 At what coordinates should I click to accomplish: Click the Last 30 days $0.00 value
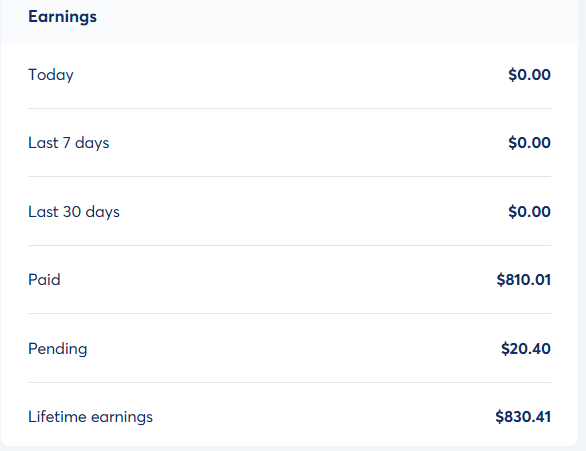click(529, 212)
